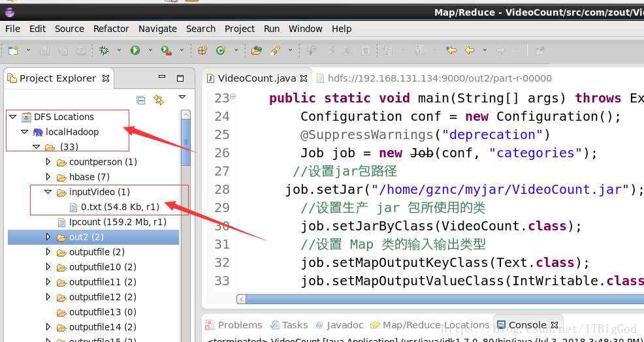644x342 pixels.
Task: Open the Search dropdown arrow
Action: [290, 50]
